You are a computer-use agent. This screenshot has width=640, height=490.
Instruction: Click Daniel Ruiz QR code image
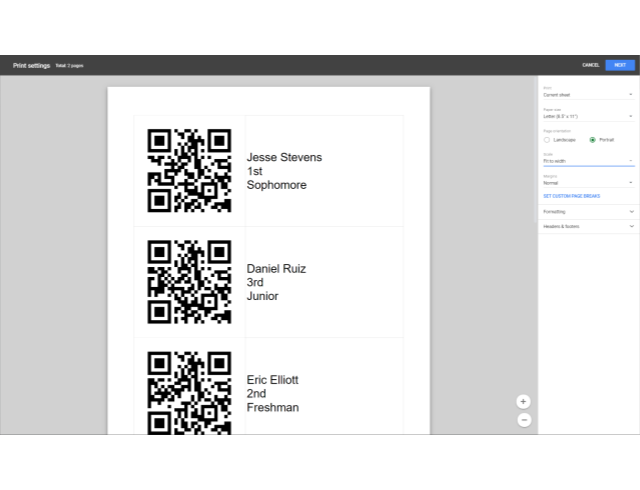coord(189,282)
